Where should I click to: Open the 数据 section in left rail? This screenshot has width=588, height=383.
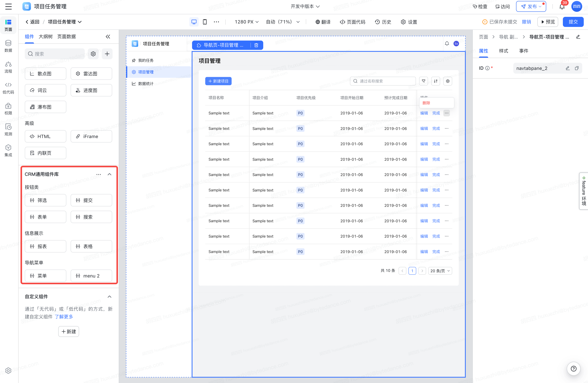(x=8, y=46)
